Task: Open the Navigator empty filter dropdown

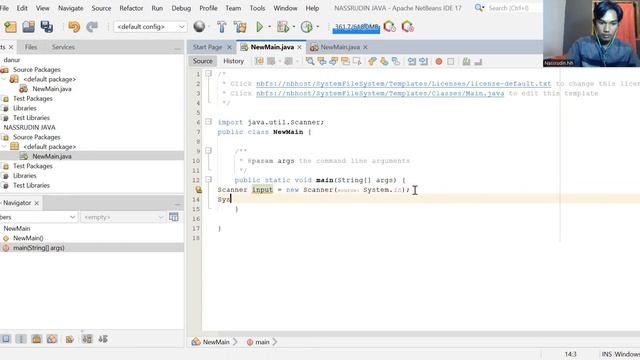Action: (122, 217)
